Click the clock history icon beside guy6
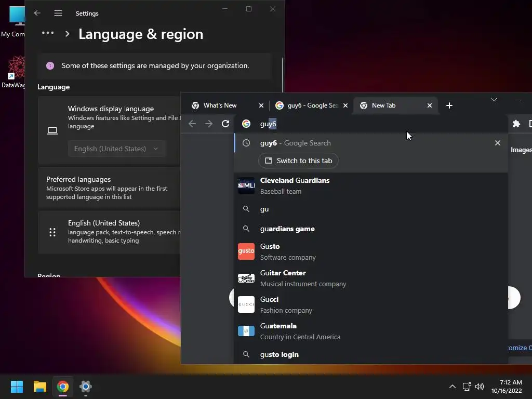 (246, 143)
